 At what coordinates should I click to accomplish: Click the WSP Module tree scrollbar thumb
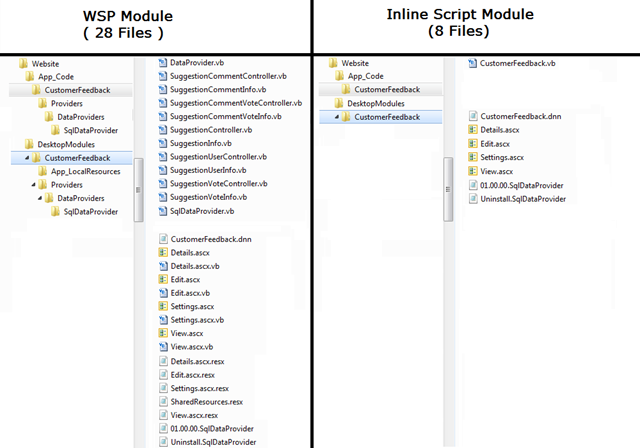138,190
